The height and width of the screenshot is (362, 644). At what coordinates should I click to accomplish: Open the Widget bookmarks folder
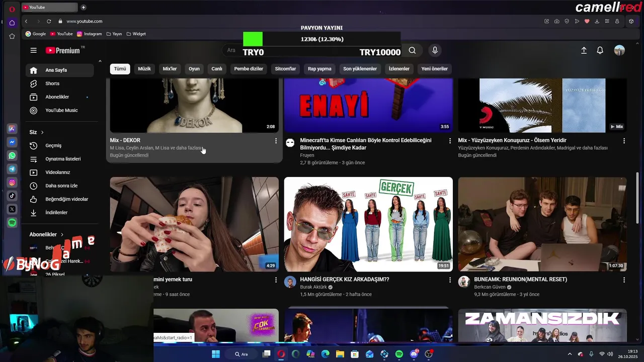coord(136,34)
